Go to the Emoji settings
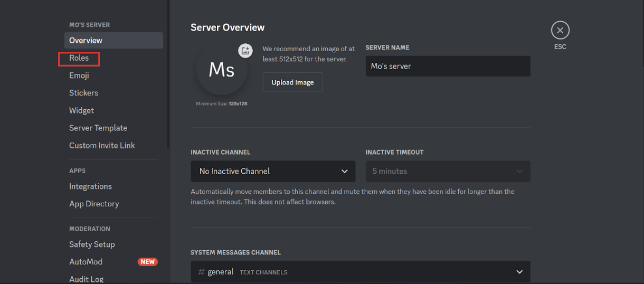644x284 pixels. [79, 75]
